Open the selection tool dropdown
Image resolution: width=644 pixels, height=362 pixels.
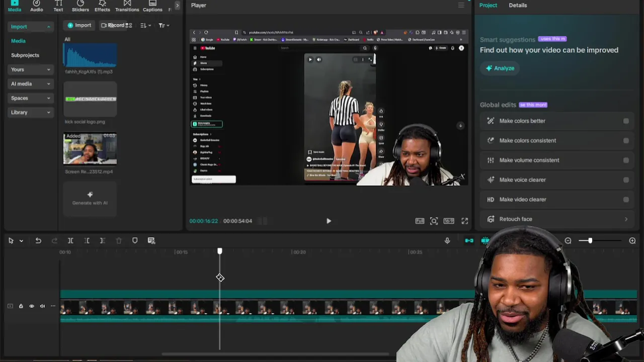pos(21,241)
